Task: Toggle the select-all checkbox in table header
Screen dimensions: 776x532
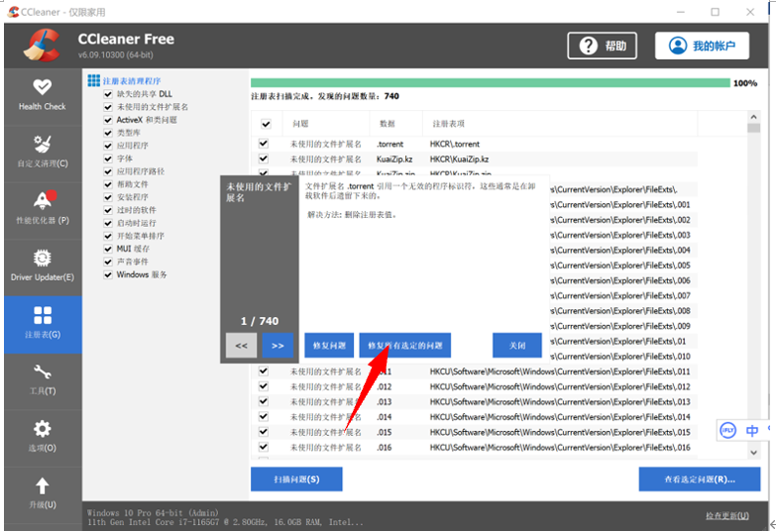Action: (266, 124)
